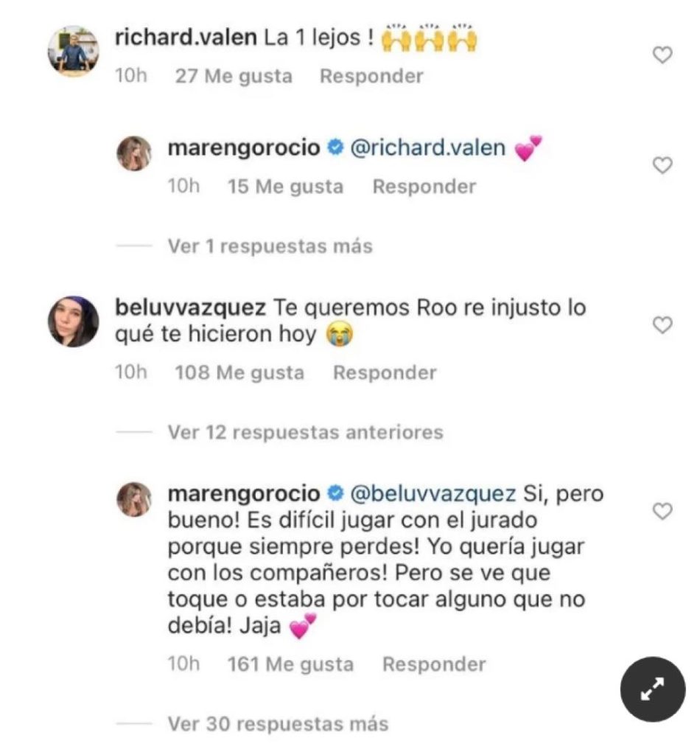Open richard.valen's profile picture

pyautogui.click(x=74, y=51)
